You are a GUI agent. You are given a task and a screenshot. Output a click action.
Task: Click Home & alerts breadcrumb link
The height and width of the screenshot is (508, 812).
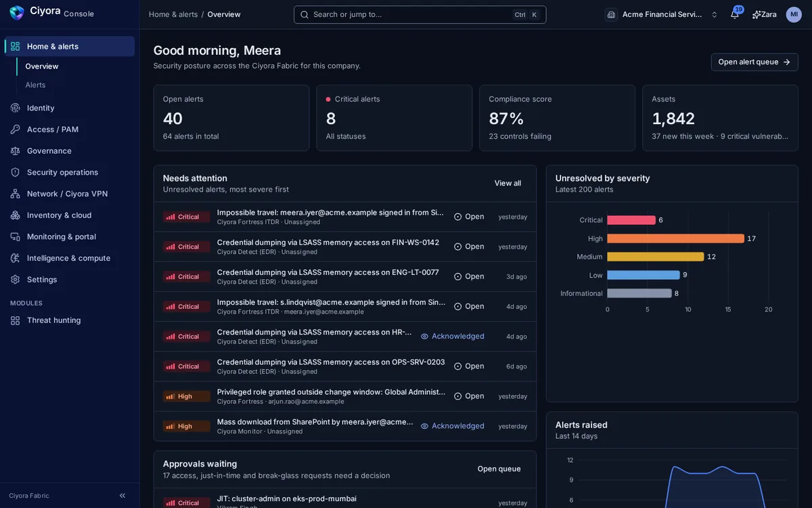tap(173, 14)
